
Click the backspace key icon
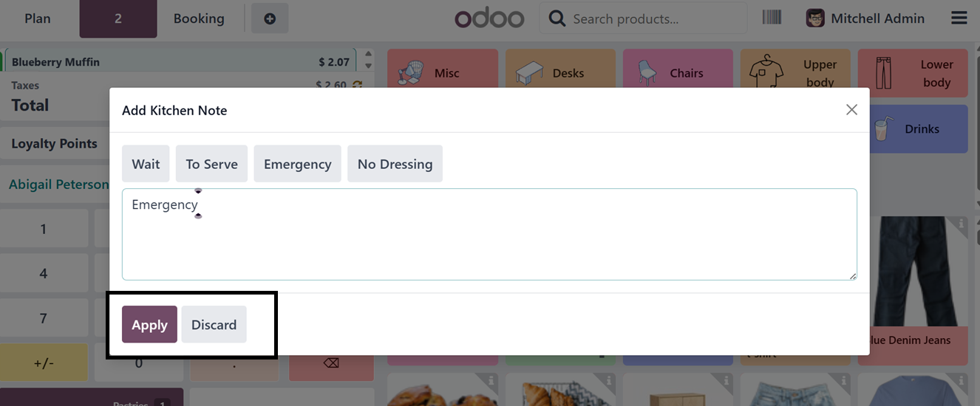tap(330, 363)
